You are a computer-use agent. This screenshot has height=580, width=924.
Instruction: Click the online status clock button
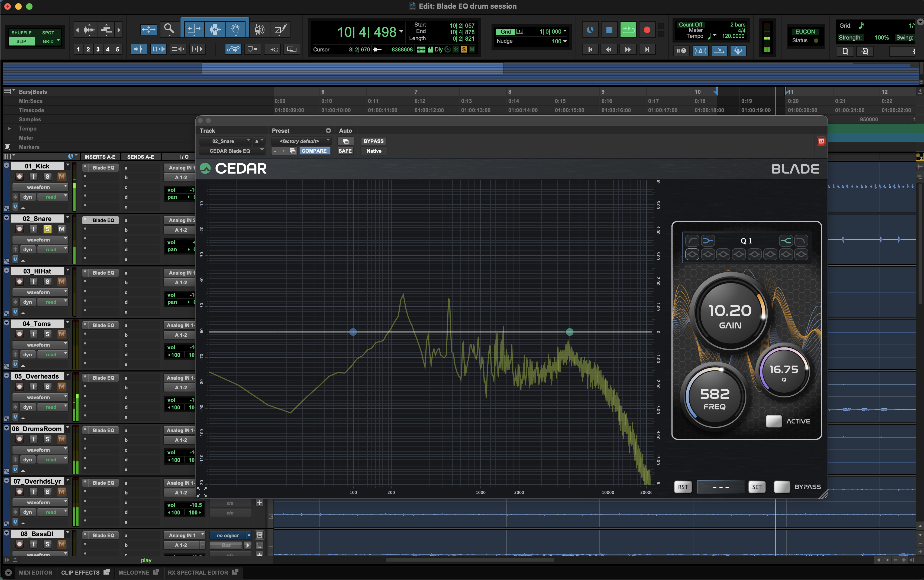click(590, 30)
